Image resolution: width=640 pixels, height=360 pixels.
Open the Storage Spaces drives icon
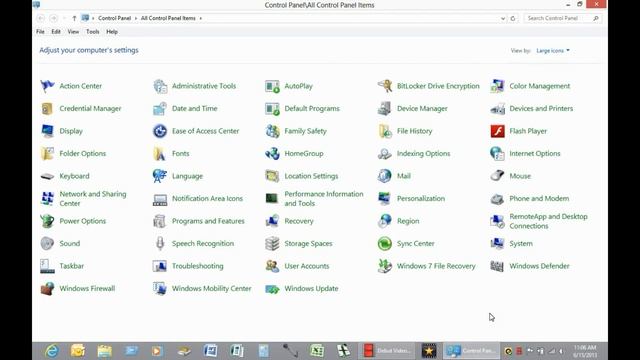tap(272, 243)
